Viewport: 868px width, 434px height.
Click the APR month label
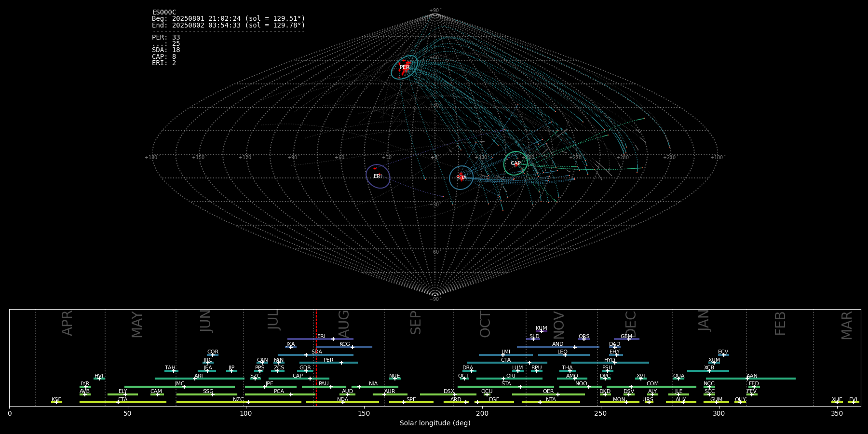[67, 323]
